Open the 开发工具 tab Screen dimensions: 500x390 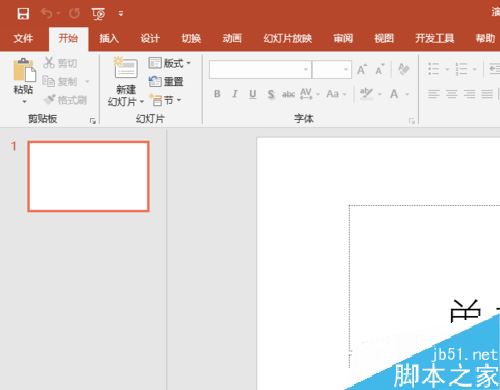pyautogui.click(x=435, y=38)
